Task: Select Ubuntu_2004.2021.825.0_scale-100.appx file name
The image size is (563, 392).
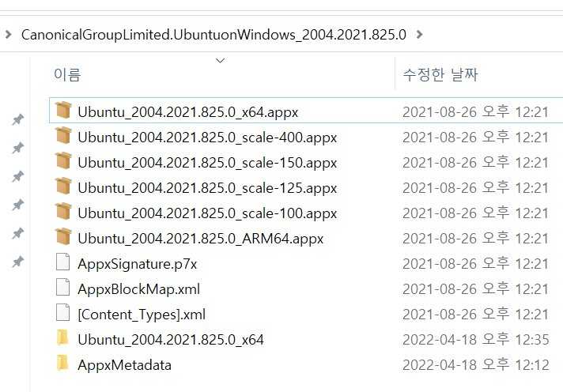Action: [207, 213]
